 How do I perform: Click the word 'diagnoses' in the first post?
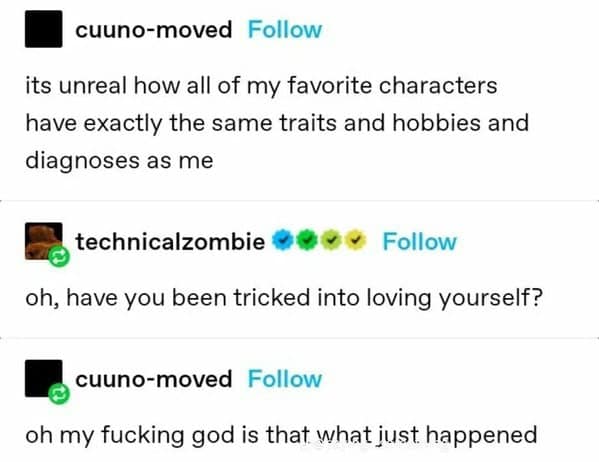click(82, 161)
